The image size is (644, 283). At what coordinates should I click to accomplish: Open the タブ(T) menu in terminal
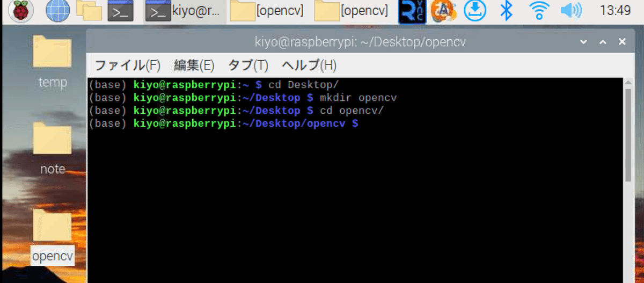(248, 66)
